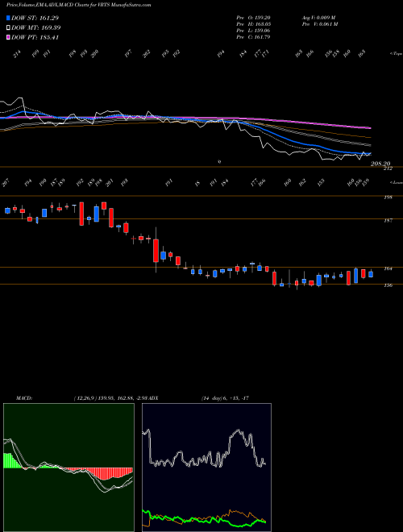
Task: Click the ADX (14 day) 6, +15, -17 values
Action: coord(225,398)
